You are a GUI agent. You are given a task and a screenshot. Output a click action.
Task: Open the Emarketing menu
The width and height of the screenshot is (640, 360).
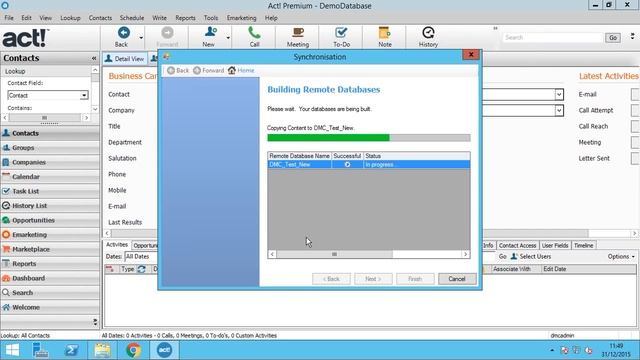(242, 18)
